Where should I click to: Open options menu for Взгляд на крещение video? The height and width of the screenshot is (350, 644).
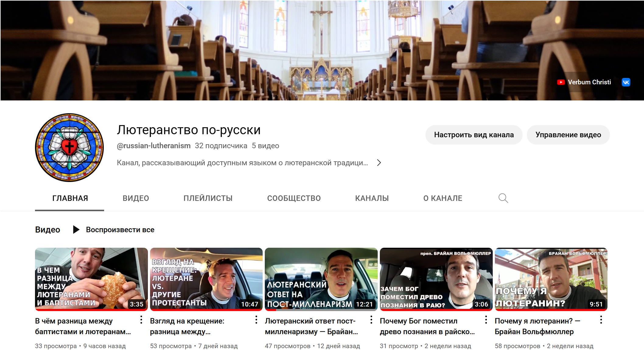(256, 320)
